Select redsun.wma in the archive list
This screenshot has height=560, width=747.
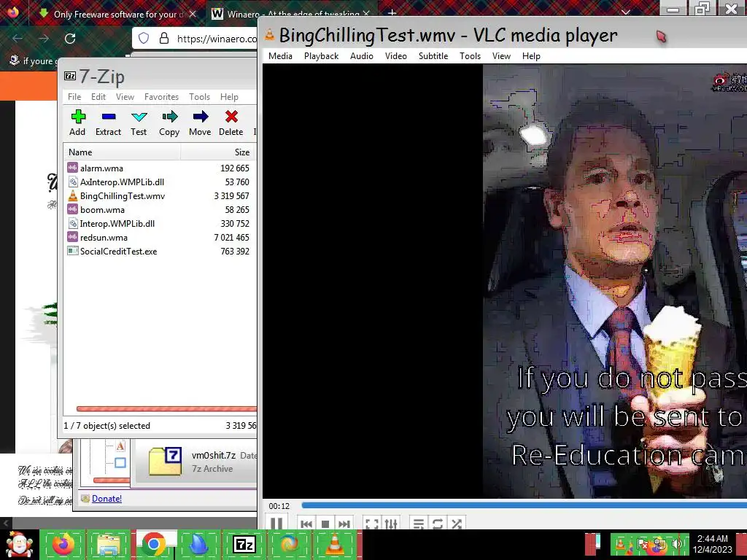(x=159, y=237)
